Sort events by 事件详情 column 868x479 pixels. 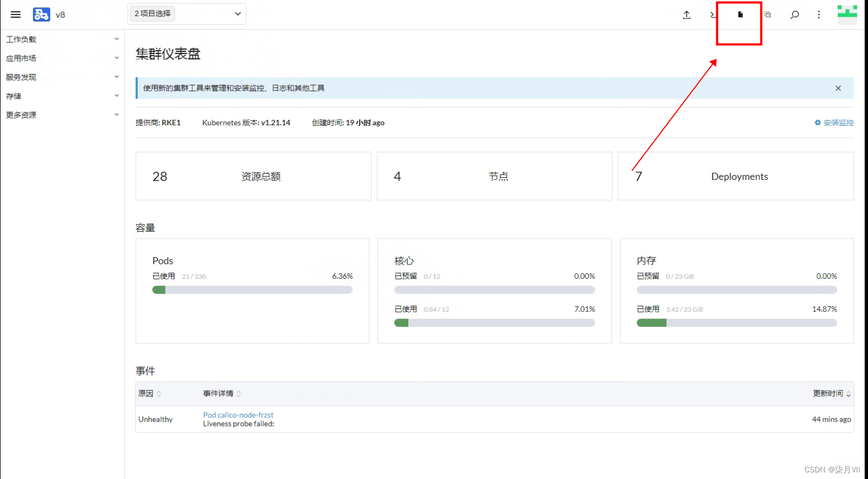(222, 393)
